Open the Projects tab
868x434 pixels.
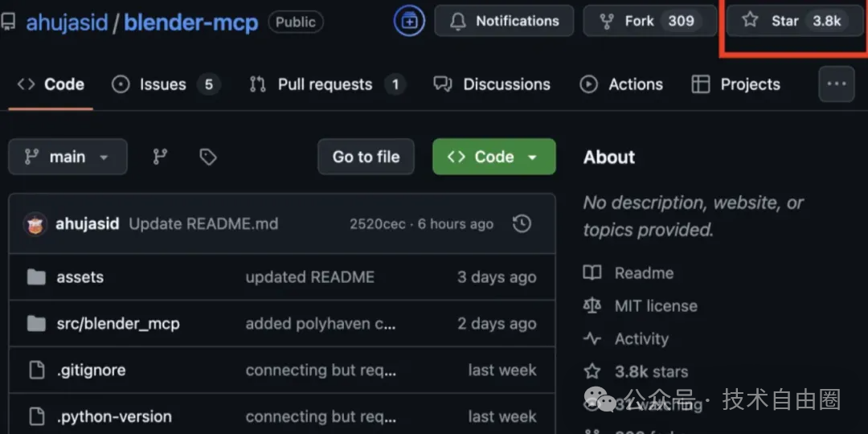[735, 84]
